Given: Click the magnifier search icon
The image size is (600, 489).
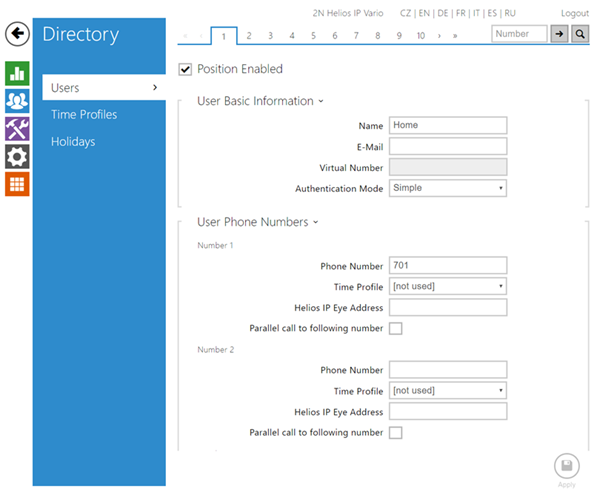Looking at the screenshot, I should (x=581, y=34).
